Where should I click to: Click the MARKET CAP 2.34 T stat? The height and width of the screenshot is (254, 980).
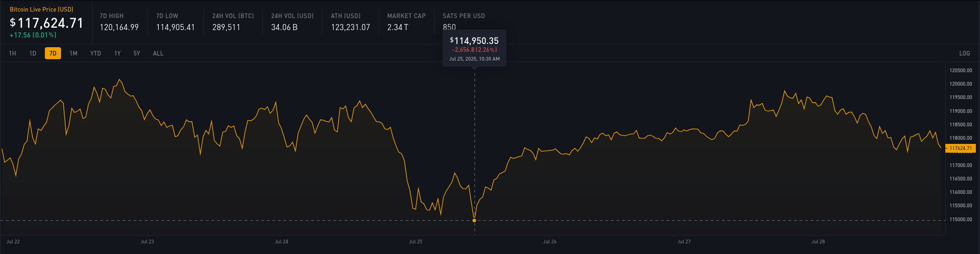pyautogui.click(x=407, y=22)
